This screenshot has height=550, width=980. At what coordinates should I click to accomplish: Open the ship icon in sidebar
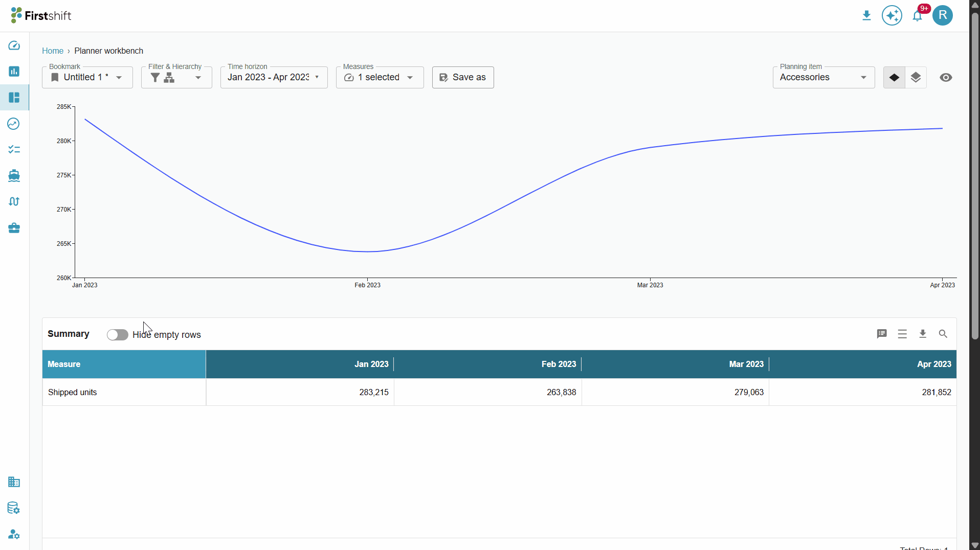[14, 176]
